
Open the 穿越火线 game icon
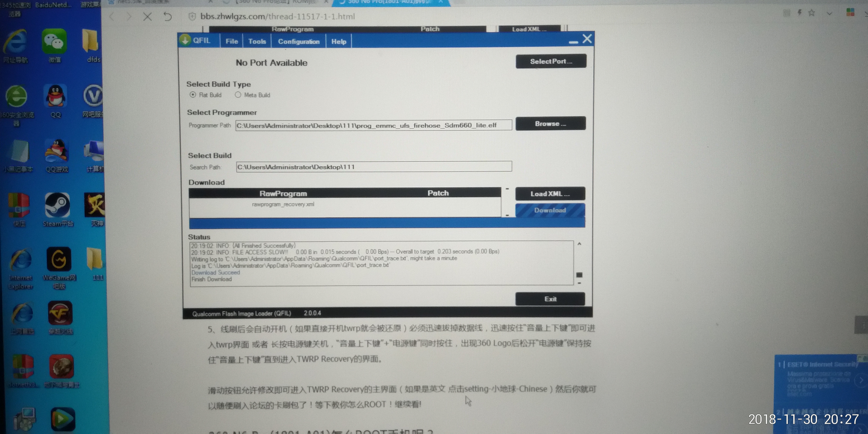60,317
